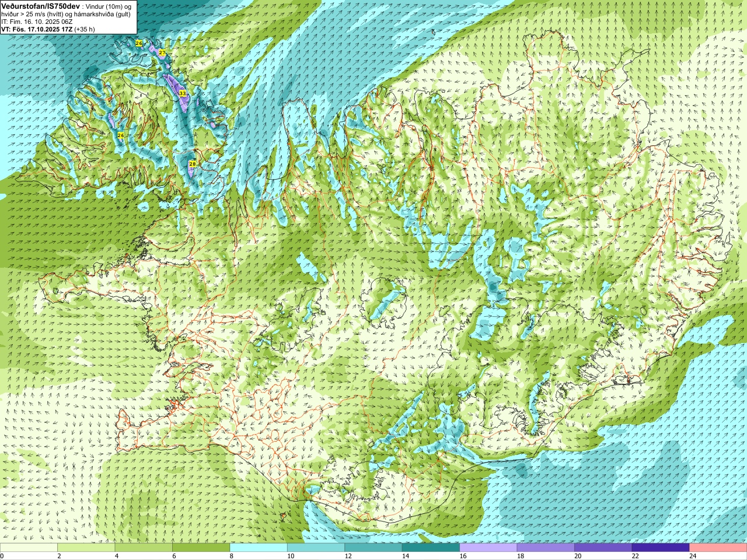The width and height of the screenshot is (747, 560).
Task: Select the 10–12 m/s turquoise legend swatch
Action: coord(316,548)
